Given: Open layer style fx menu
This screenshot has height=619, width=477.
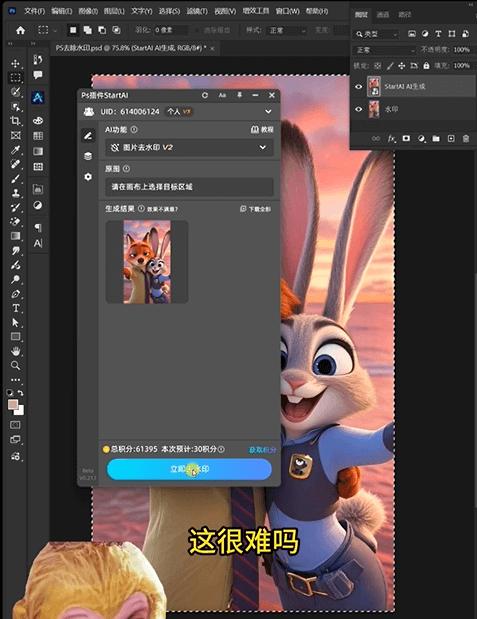Looking at the screenshot, I should tap(391, 138).
